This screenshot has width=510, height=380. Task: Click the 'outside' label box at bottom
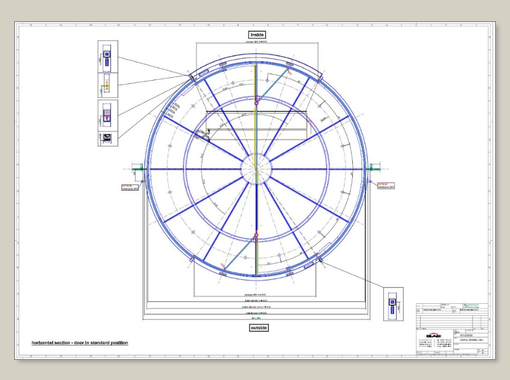click(x=259, y=328)
